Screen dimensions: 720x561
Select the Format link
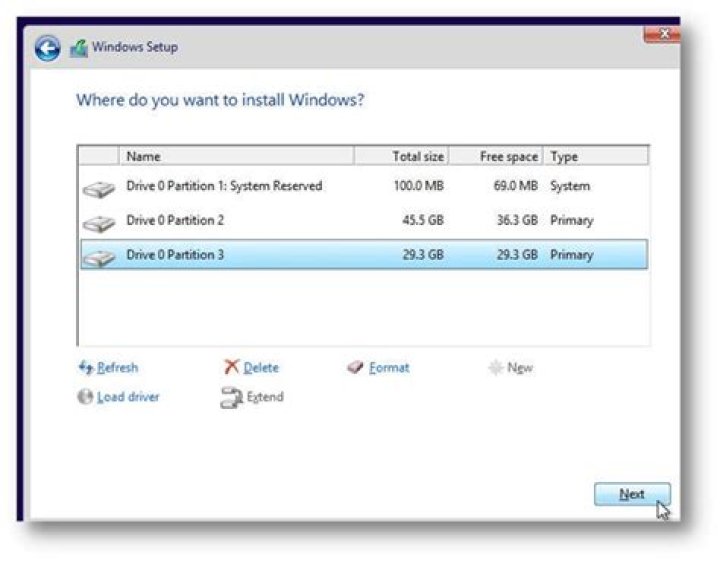389,368
